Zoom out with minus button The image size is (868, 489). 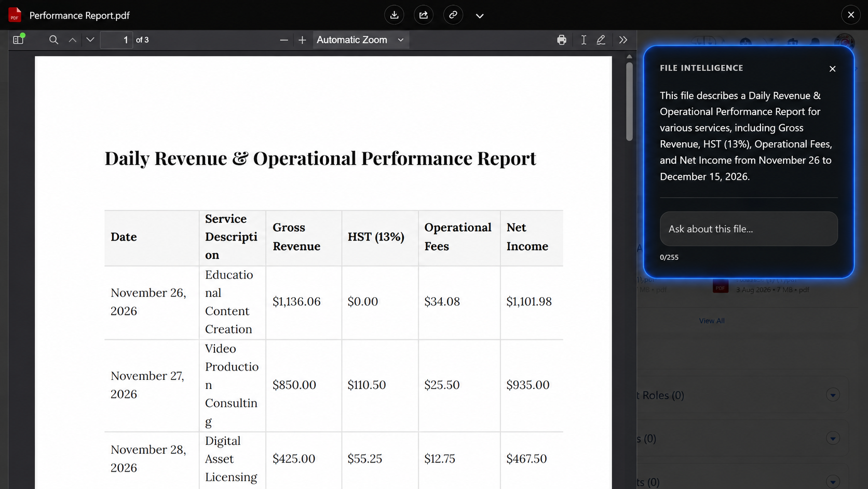(x=284, y=39)
